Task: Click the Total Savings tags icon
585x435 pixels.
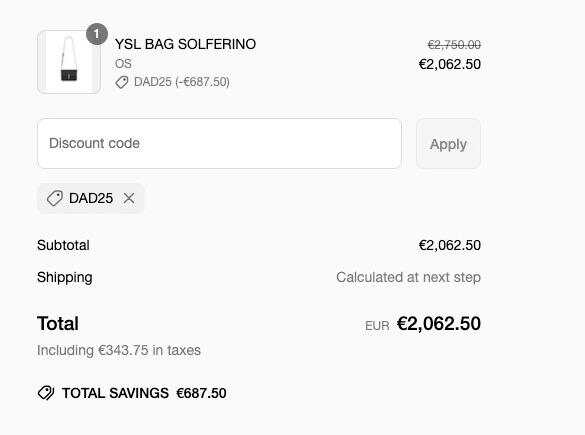Action: click(x=46, y=393)
